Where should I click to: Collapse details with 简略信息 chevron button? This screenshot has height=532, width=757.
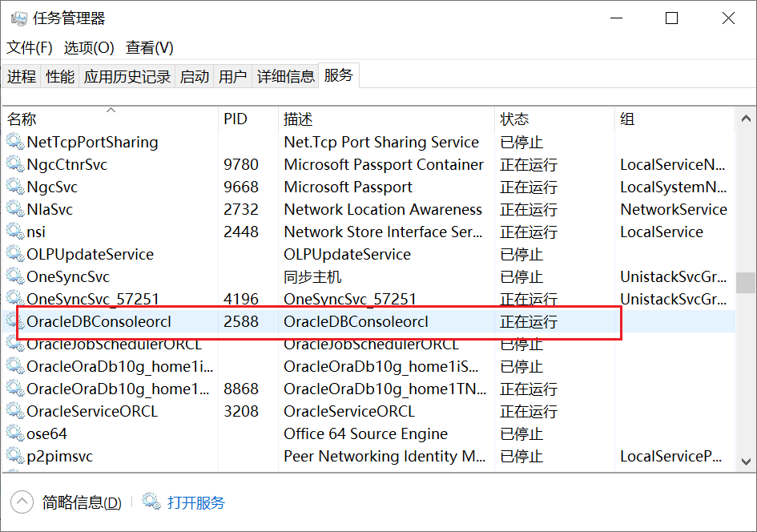click(x=22, y=502)
